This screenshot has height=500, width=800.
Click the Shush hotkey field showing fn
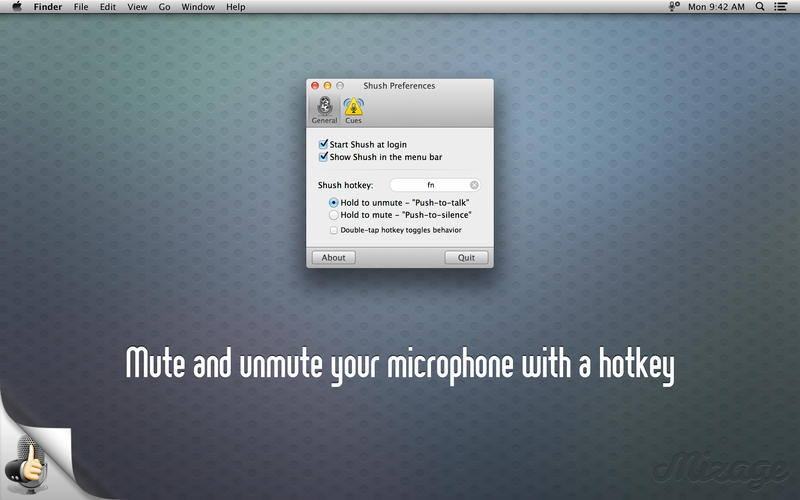[430, 185]
